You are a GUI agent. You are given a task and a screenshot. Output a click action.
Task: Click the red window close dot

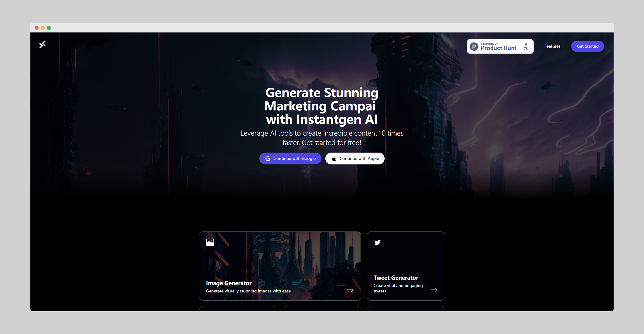[x=37, y=28]
